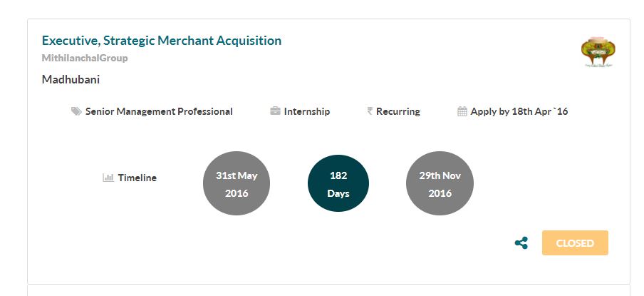
Task: Click the MithilanchalGroup company logo
Action: [598, 52]
